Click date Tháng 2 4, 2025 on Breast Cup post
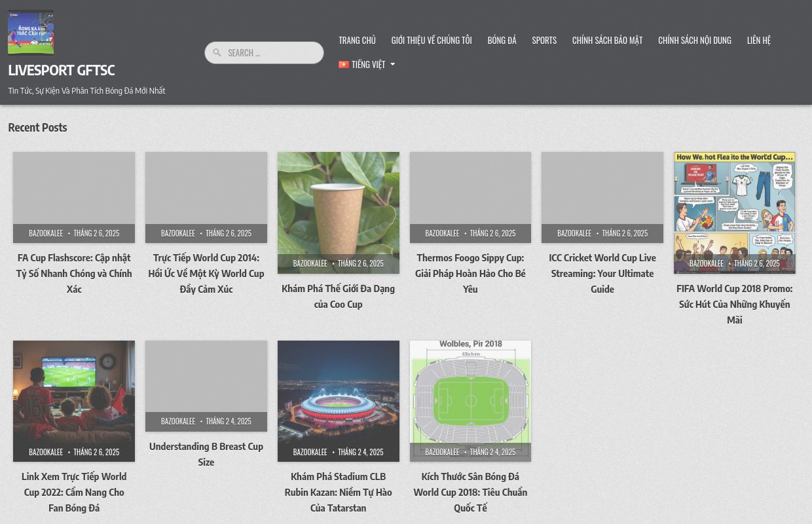The width and height of the screenshot is (812, 524). tap(229, 421)
